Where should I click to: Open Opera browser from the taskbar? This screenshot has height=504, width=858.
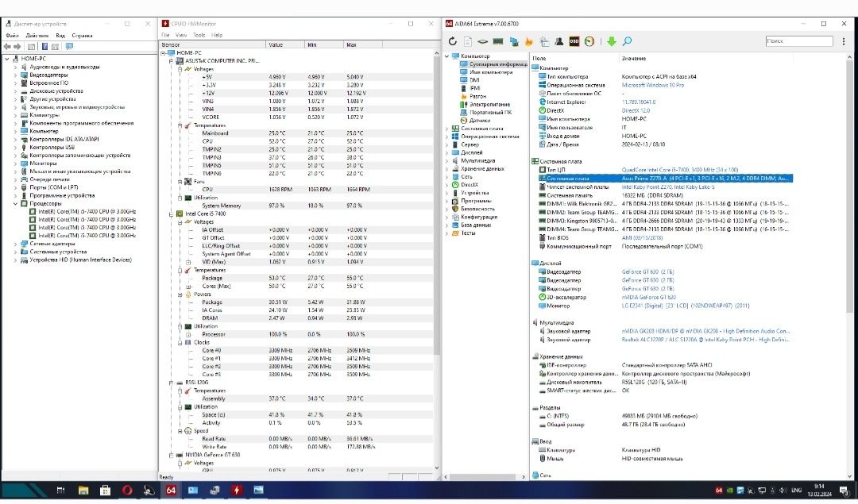click(127, 490)
